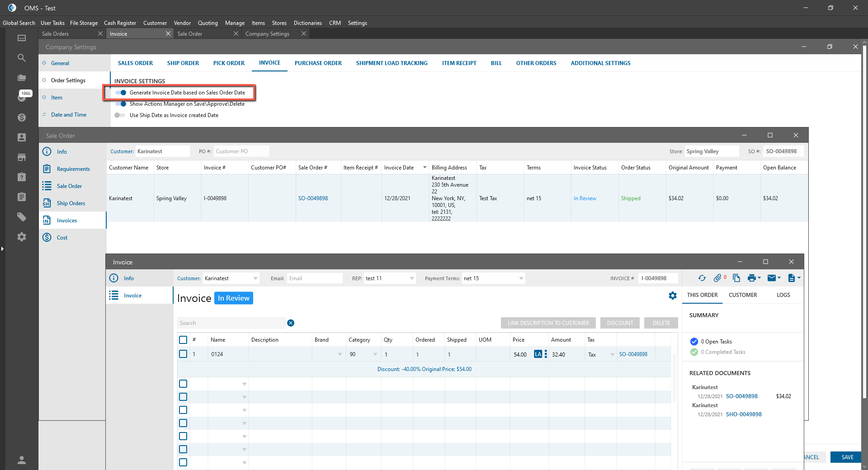Viewport: 868px width, 470px height.
Task: Open the REP test 11 dropdown
Action: point(411,278)
